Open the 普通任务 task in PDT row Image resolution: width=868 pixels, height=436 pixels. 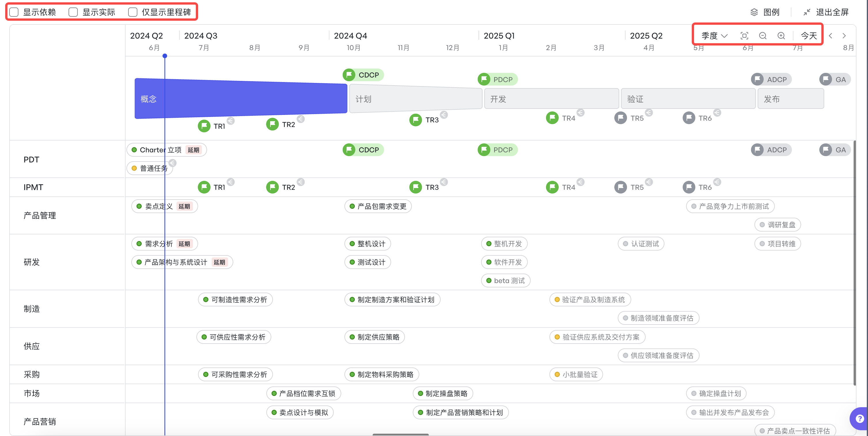coord(150,168)
